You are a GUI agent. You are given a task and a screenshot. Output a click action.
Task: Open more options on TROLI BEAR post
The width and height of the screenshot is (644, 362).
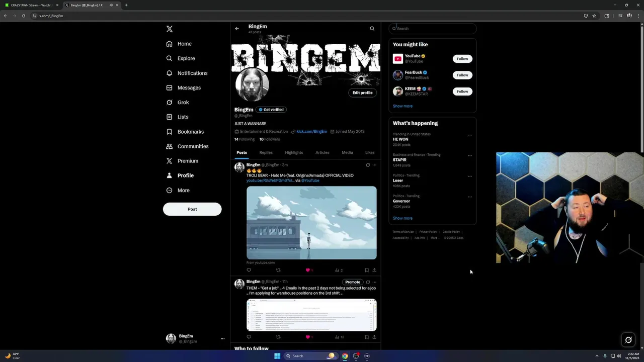[x=374, y=165]
